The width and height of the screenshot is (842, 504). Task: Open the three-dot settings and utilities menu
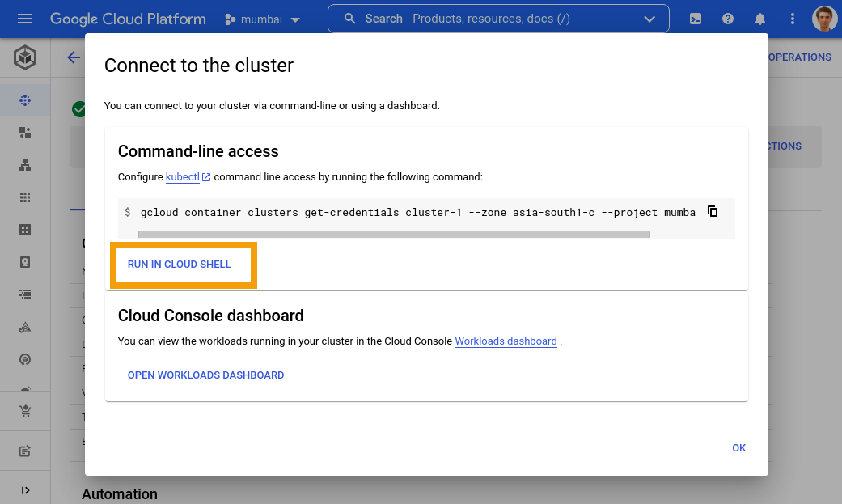tap(792, 19)
